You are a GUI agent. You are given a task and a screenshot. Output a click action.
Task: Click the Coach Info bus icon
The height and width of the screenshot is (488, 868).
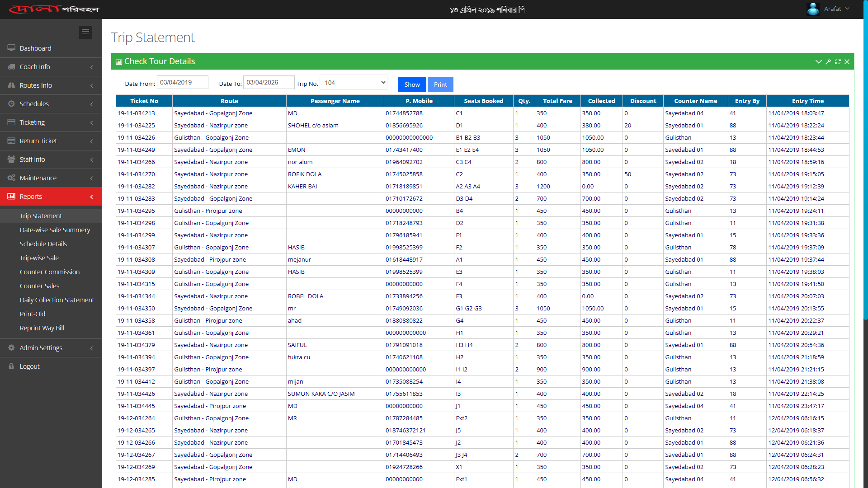tap(11, 66)
